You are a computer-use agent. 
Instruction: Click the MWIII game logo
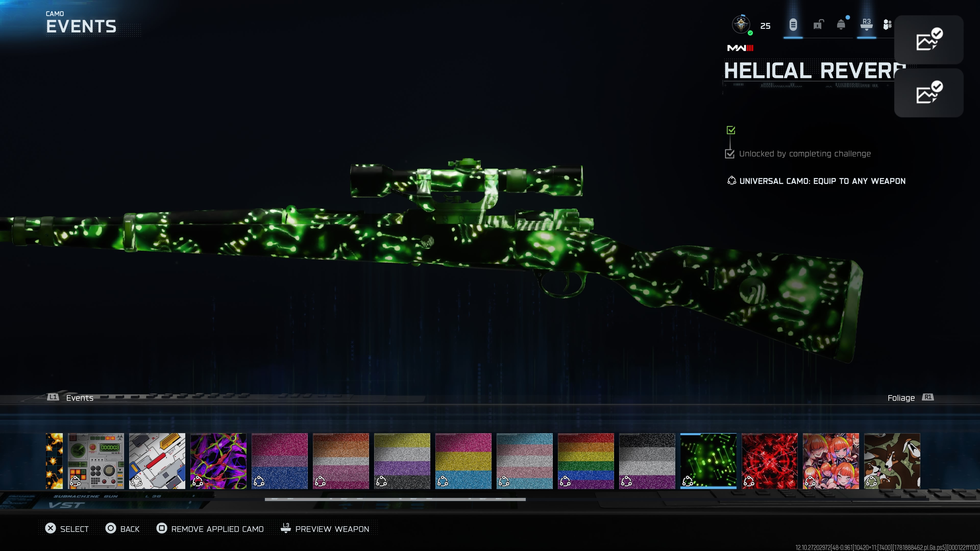tap(740, 48)
